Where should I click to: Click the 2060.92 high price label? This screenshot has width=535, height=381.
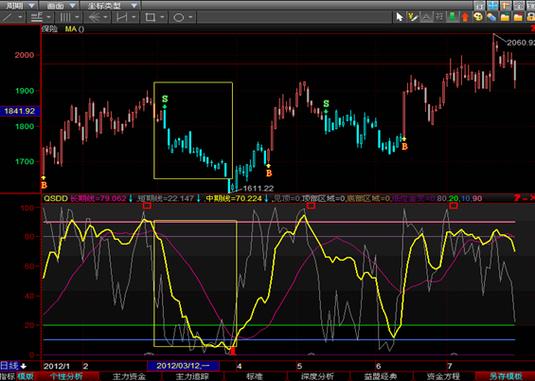click(521, 43)
